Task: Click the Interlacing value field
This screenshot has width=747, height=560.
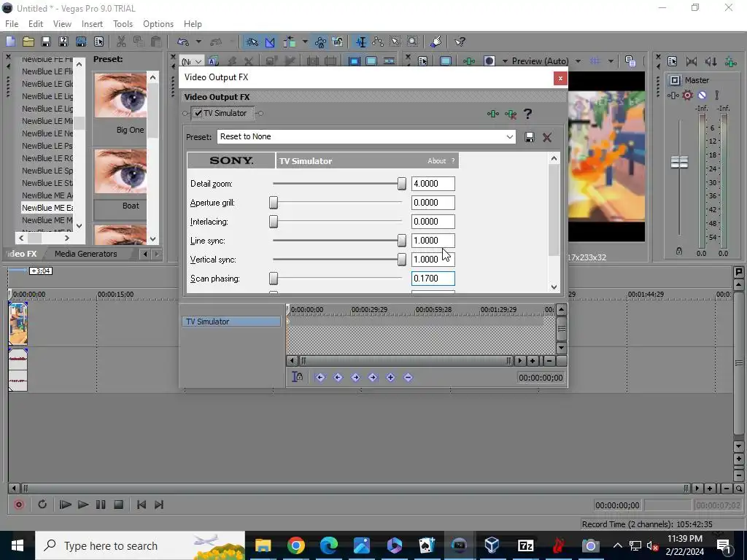Action: click(x=433, y=222)
